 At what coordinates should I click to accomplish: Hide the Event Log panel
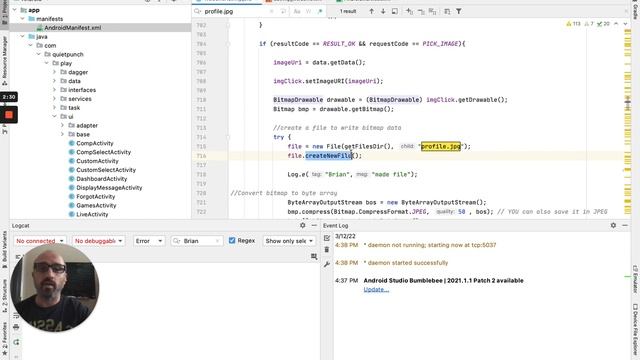click(625, 225)
